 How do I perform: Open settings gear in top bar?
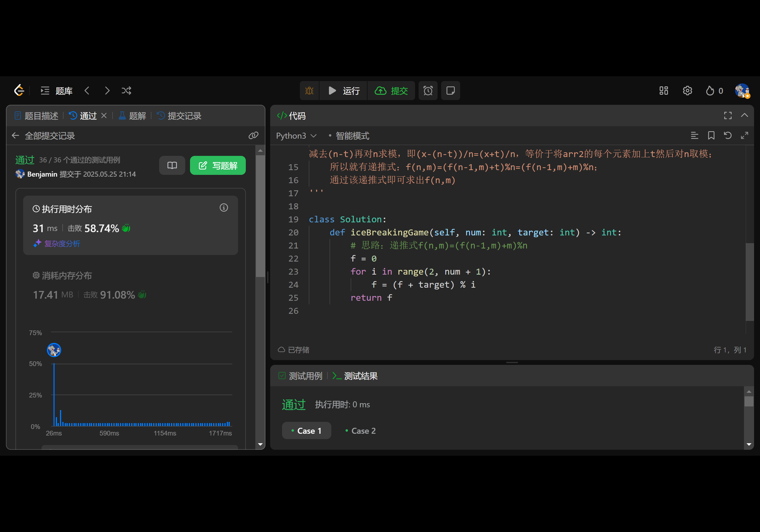[x=687, y=91]
